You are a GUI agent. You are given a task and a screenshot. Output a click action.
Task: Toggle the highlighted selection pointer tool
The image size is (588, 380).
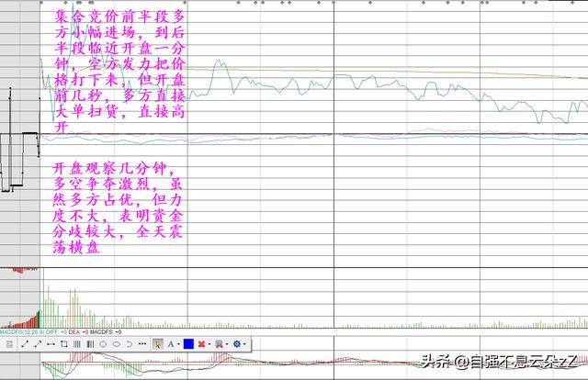[x=157, y=344]
